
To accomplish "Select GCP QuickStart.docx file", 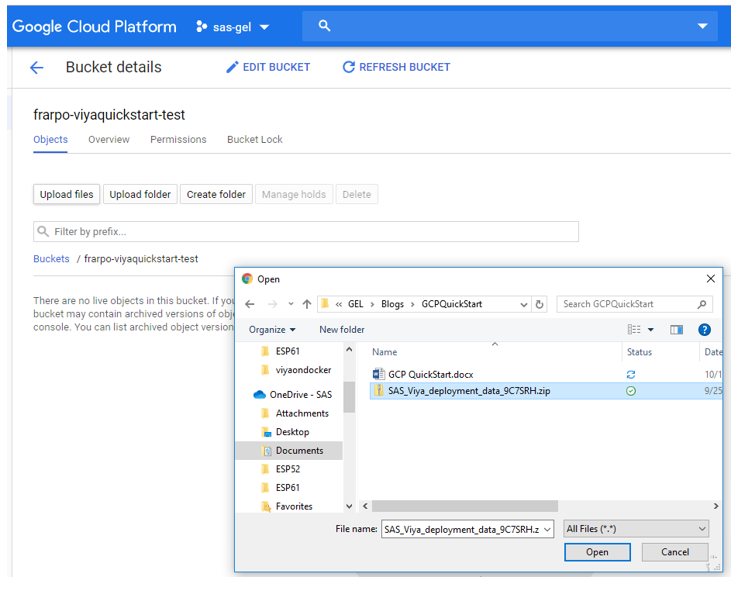I will pyautogui.click(x=430, y=373).
